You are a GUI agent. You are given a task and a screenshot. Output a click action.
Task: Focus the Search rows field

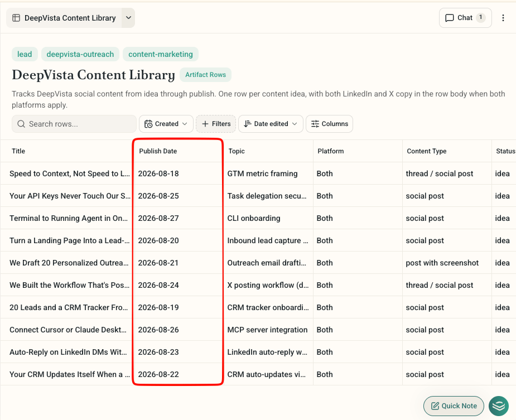(74, 124)
